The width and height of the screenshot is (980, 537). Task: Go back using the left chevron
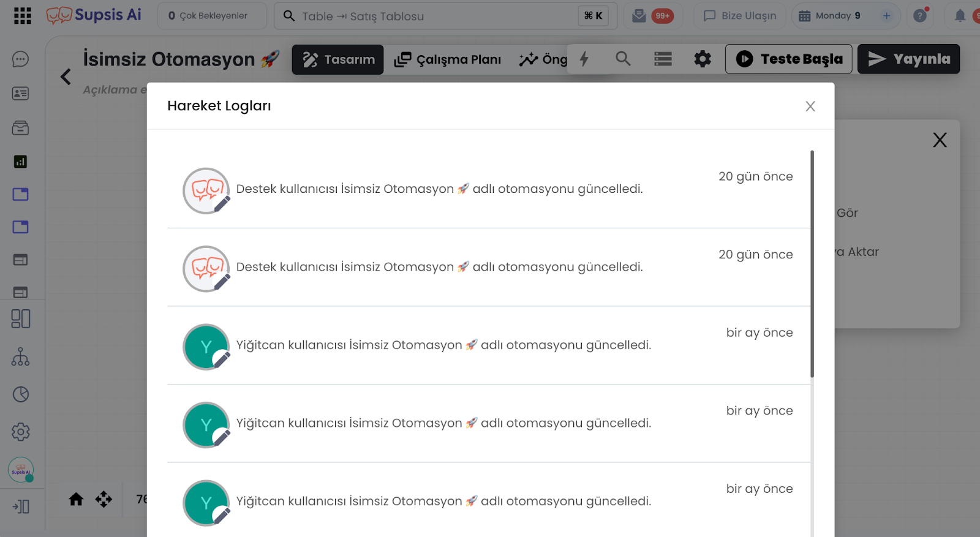(x=66, y=77)
